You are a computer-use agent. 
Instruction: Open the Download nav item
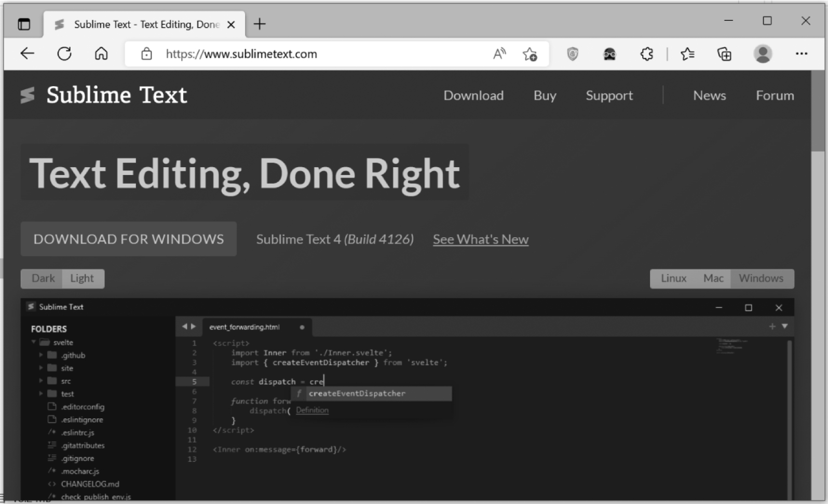click(x=473, y=96)
